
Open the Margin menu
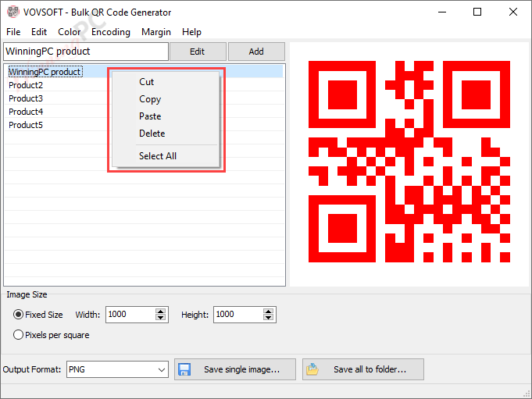(156, 32)
